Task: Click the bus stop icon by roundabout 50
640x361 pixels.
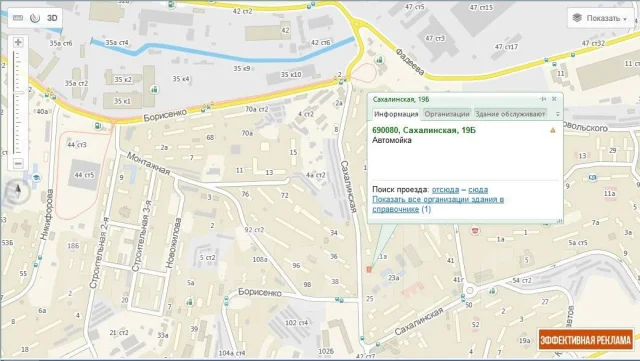Action: pos(462,298)
